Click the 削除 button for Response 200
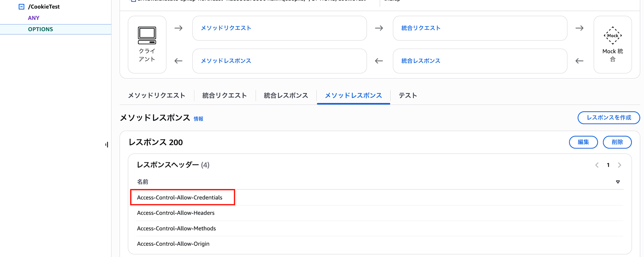644x257 pixels. (x=617, y=142)
